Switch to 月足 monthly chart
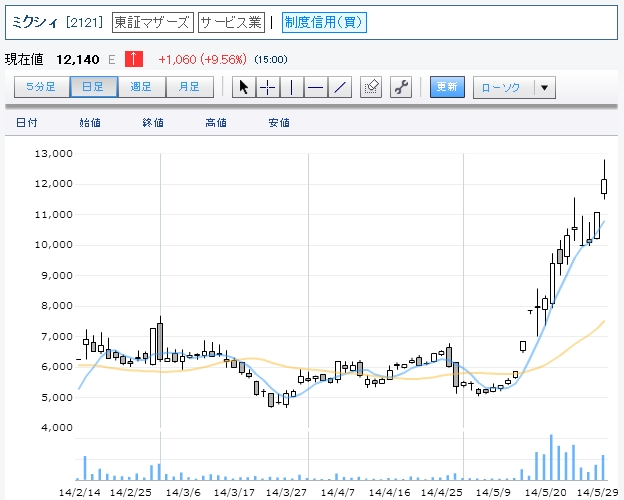The height and width of the screenshot is (500, 624). (189, 87)
